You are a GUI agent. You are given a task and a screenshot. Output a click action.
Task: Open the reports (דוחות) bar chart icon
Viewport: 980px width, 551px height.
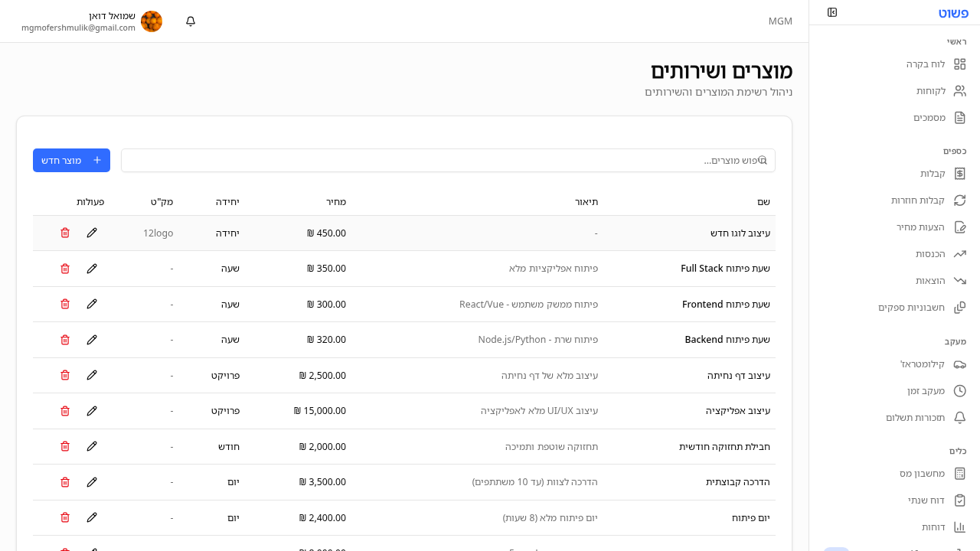[x=960, y=527]
